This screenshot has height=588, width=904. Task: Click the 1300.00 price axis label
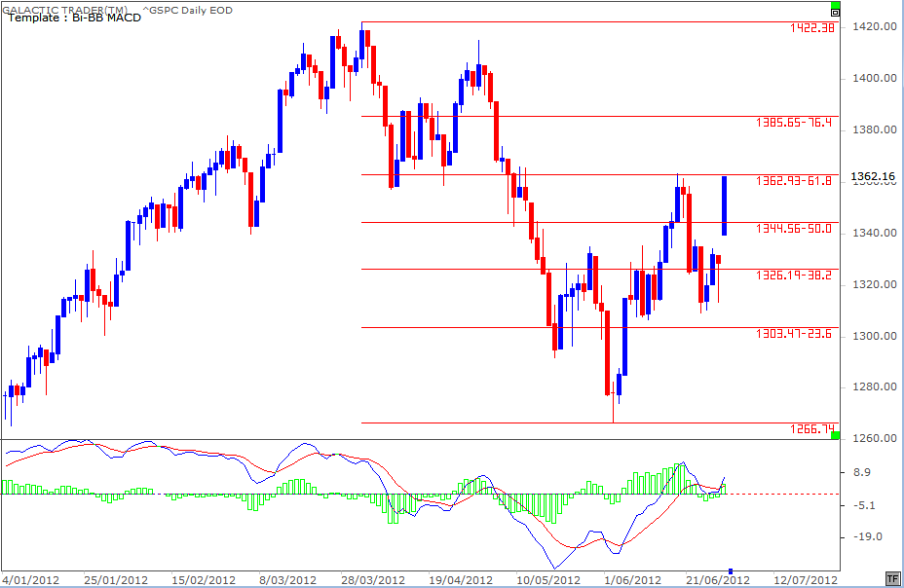click(875, 336)
